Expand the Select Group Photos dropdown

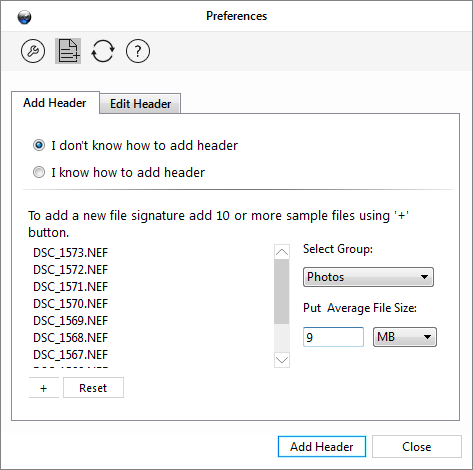point(368,277)
